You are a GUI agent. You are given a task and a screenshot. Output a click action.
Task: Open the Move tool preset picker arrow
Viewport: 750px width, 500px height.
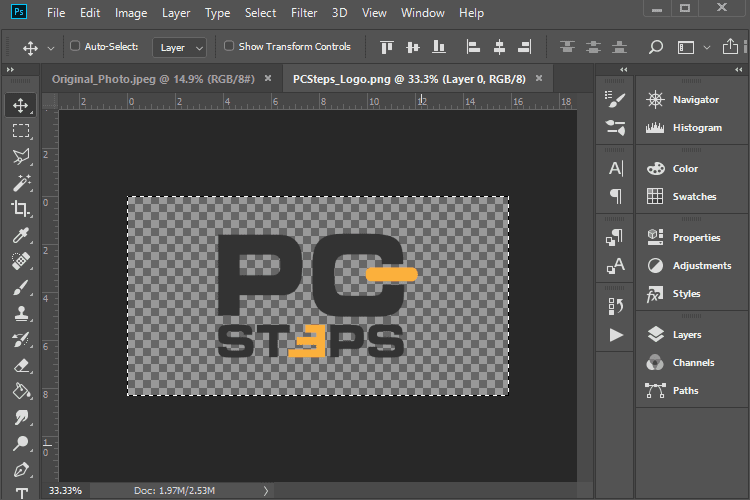pyautogui.click(x=51, y=48)
